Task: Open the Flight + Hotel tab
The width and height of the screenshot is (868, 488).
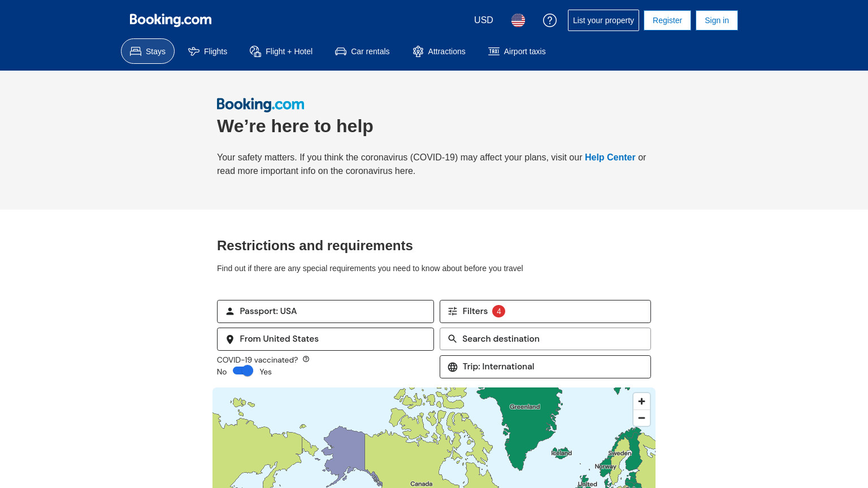Action: (281, 51)
